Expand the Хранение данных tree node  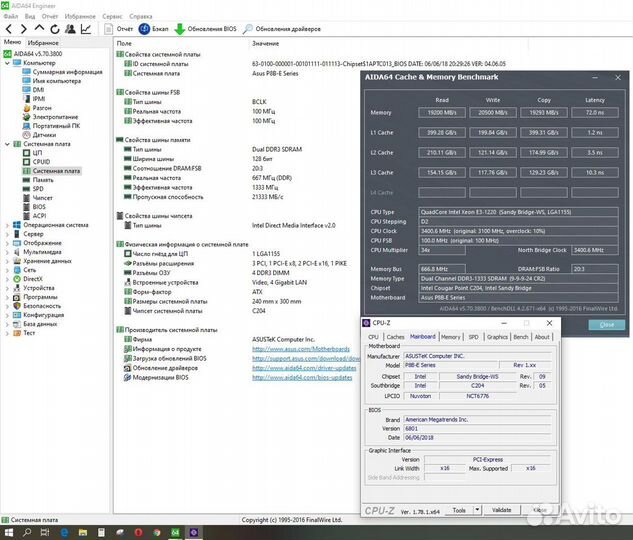point(7,261)
